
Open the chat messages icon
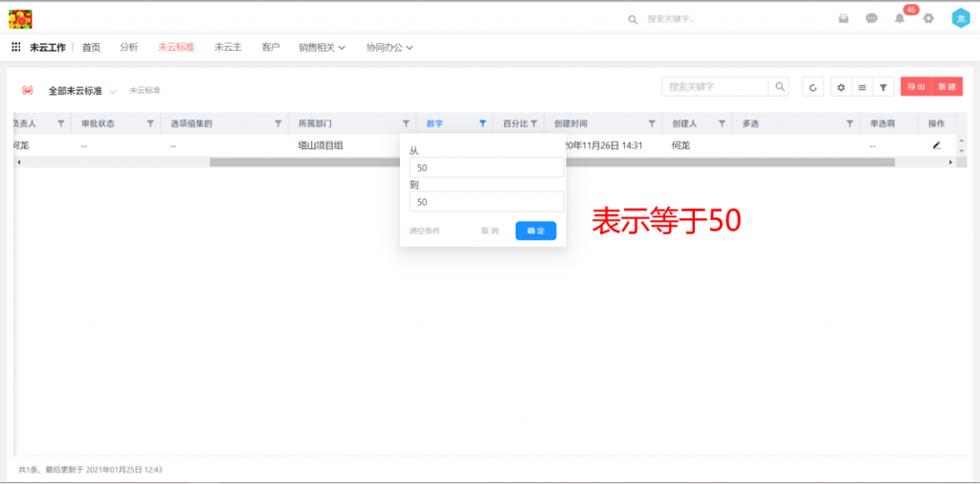click(872, 18)
